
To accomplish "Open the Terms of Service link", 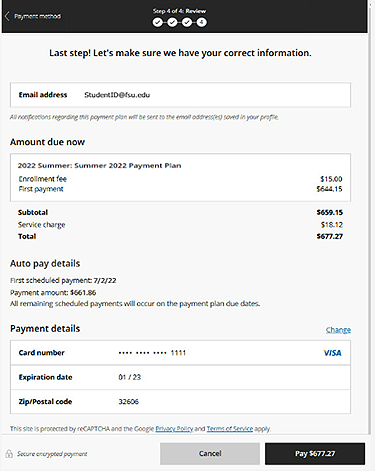I will tap(230, 429).
